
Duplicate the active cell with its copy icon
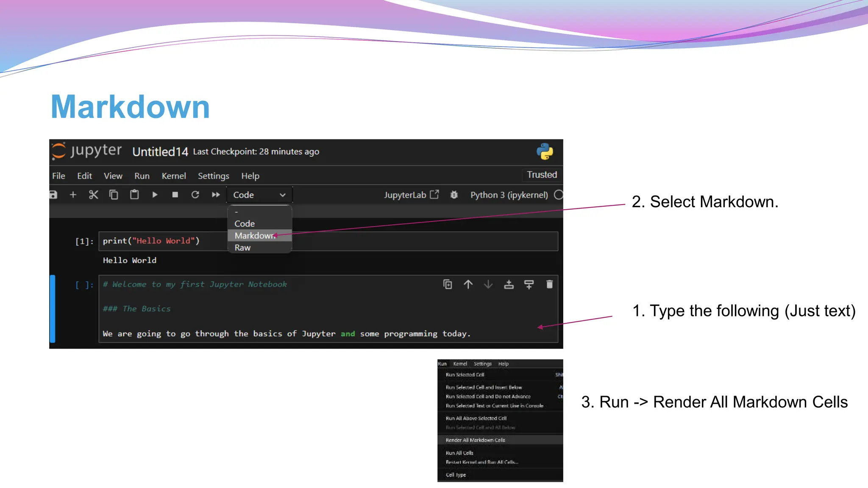point(448,284)
